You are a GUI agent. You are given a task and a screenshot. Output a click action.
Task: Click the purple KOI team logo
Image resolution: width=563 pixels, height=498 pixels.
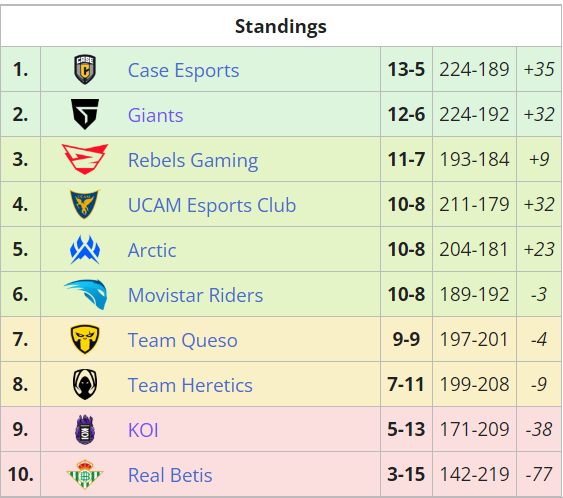(85, 429)
